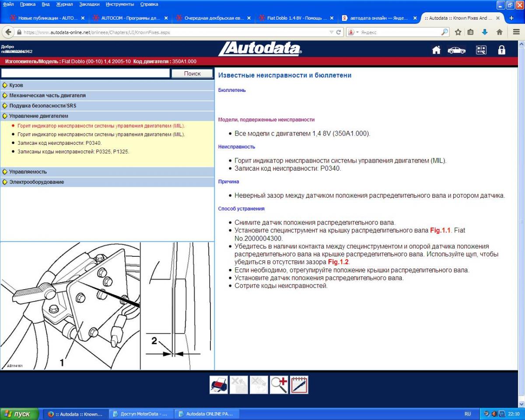Click the padlock logout icon
This screenshot has height=420, width=525.
pyautogui.click(x=502, y=50)
